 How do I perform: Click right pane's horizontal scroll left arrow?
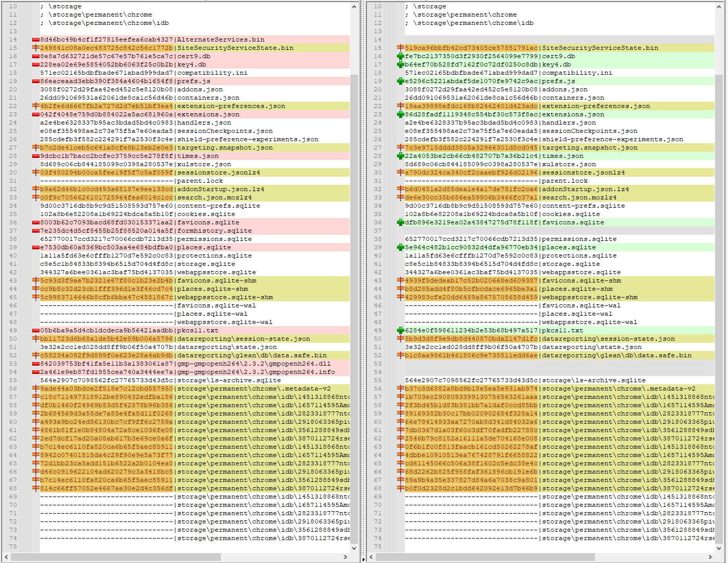371,557
